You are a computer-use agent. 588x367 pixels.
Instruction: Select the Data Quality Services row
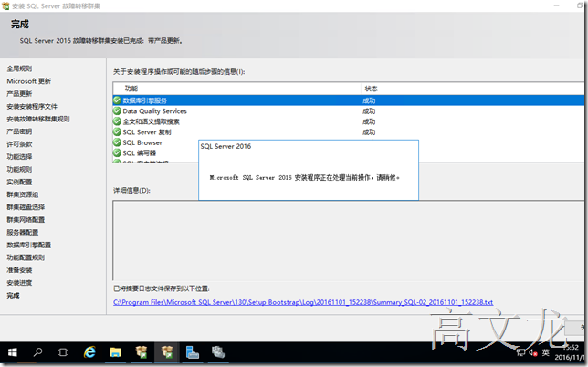pyautogui.click(x=349, y=111)
